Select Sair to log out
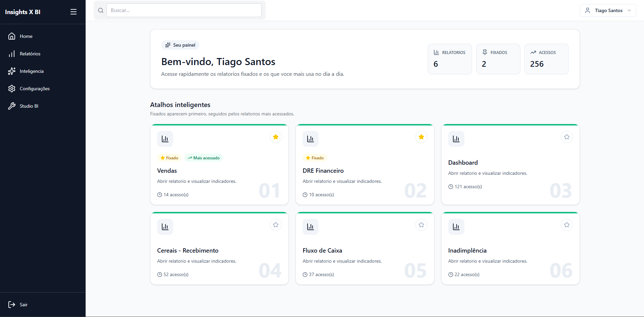The width and height of the screenshot is (644, 317). (x=43, y=305)
